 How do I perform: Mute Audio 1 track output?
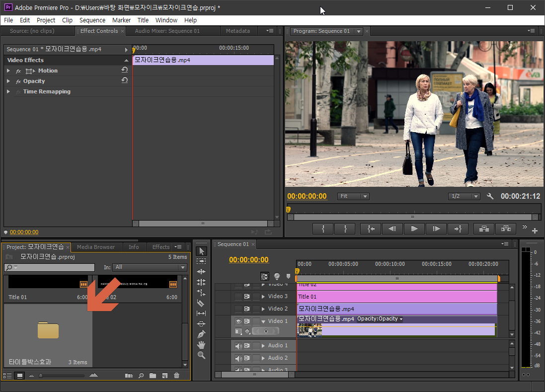pyautogui.click(x=238, y=346)
